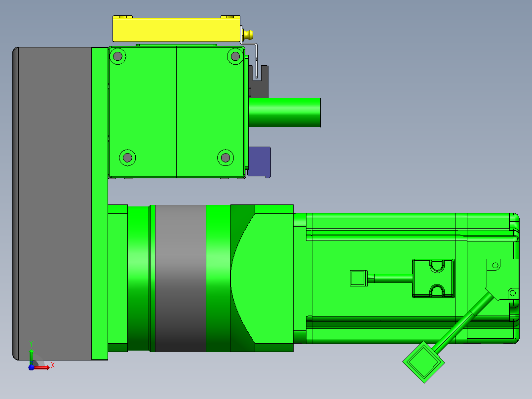Click the red X axis arrow
This screenshot has height=399, width=532.
[42, 367]
